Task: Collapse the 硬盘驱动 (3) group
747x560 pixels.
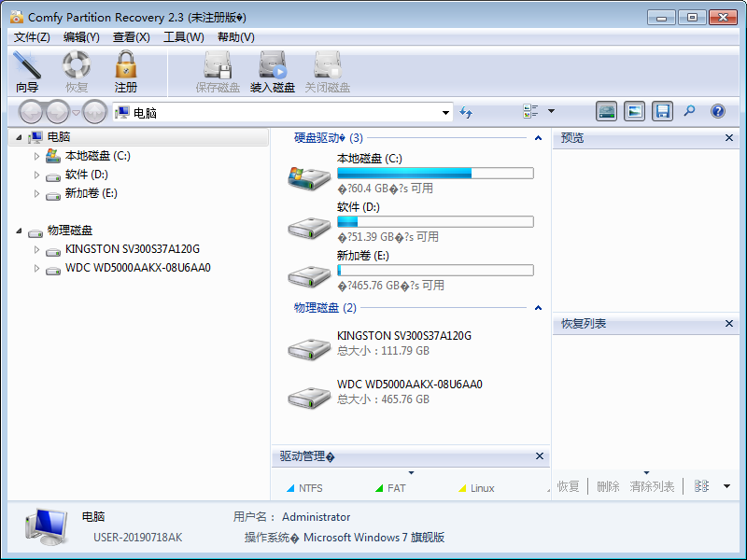Action: pos(539,138)
